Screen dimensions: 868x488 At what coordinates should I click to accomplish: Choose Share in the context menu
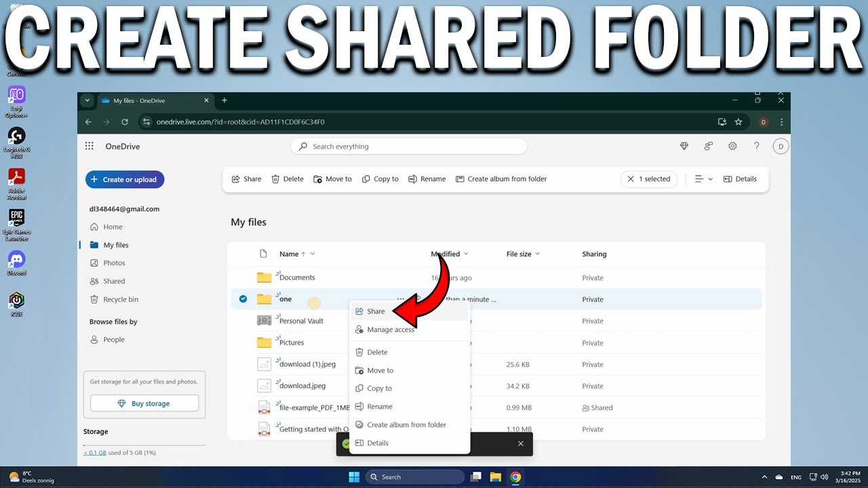point(410,311)
